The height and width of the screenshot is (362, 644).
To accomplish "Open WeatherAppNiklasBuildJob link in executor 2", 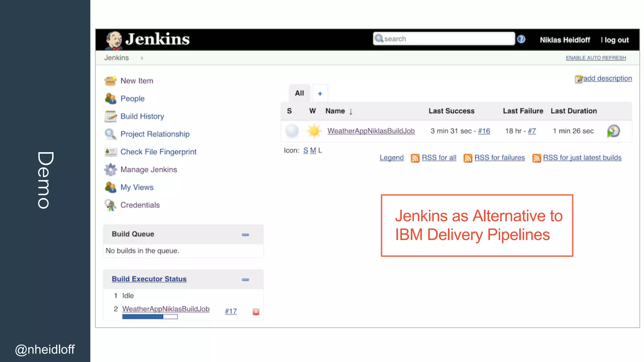I will (x=166, y=309).
